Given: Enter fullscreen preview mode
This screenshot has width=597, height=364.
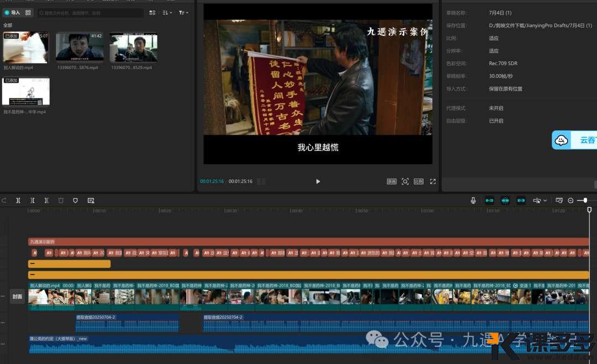Looking at the screenshot, I should click(x=433, y=181).
